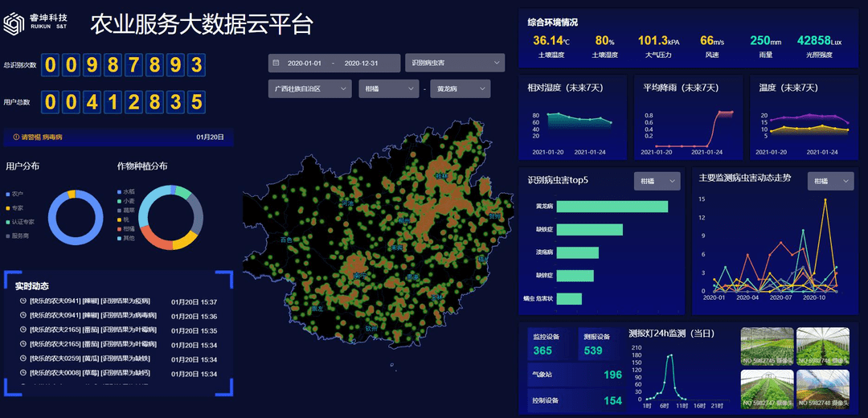
Task: Click the 大气压力 101.3kPA reading
Action: pyautogui.click(x=659, y=47)
